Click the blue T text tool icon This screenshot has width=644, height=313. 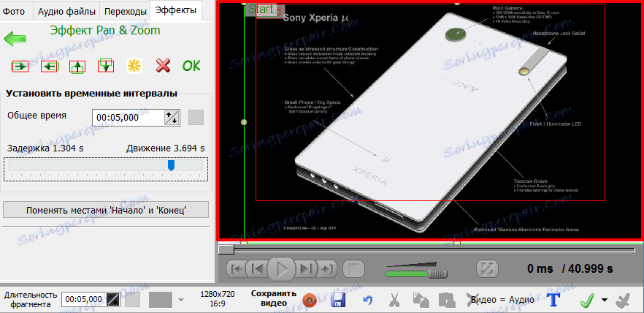(x=555, y=301)
